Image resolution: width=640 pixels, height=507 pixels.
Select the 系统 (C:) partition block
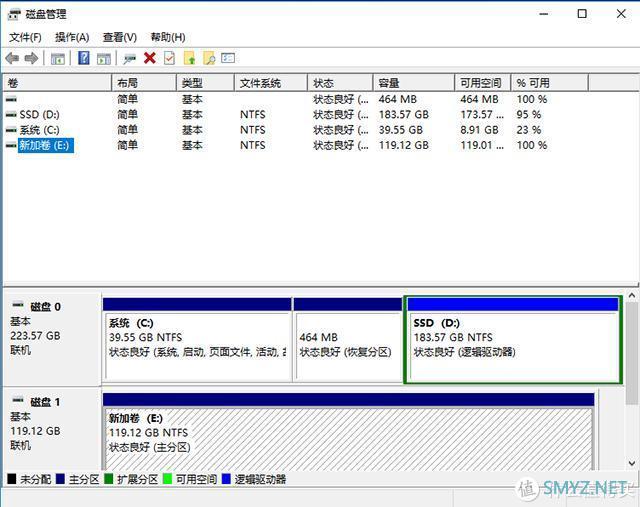197,340
